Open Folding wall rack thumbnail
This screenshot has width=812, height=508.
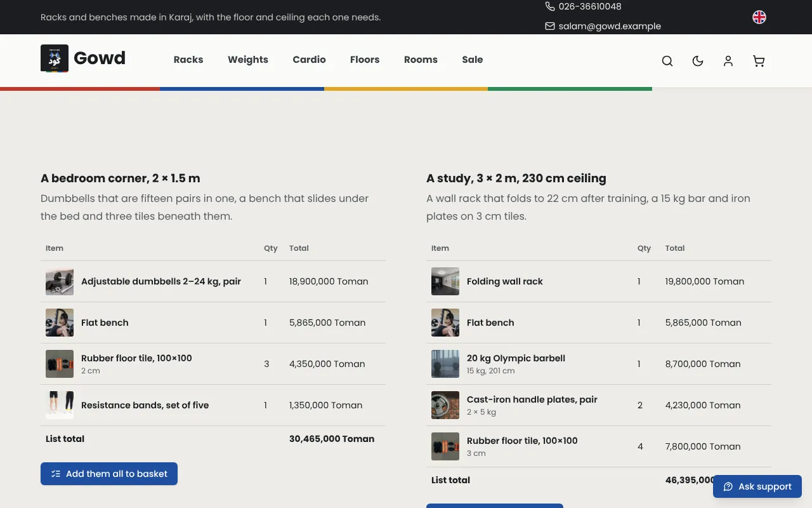coord(445,281)
